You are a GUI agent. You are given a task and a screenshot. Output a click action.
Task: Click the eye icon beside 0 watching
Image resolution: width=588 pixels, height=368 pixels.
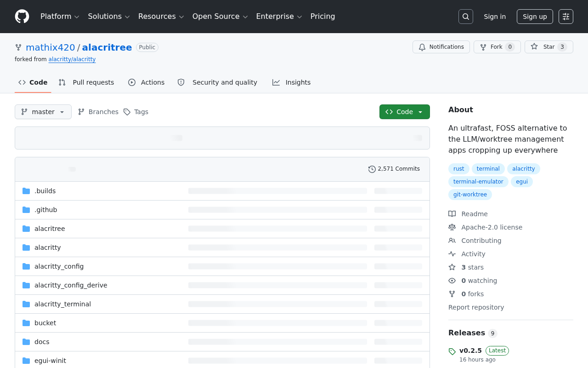[x=452, y=281]
